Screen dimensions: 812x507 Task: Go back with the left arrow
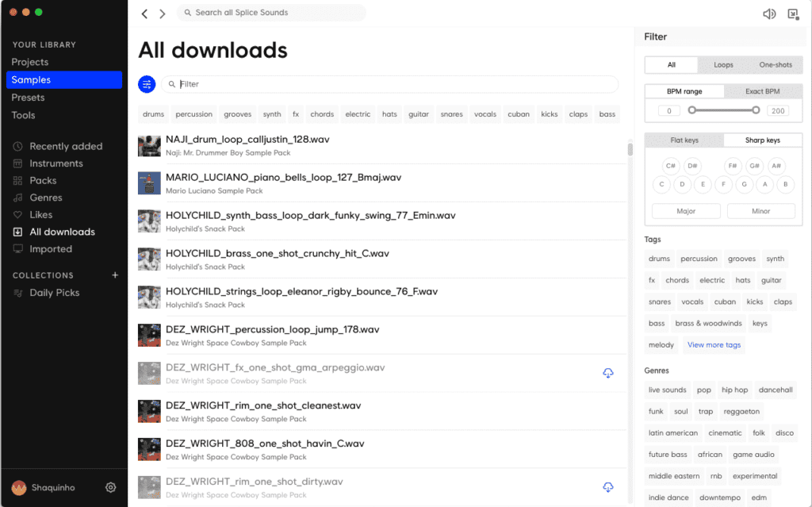click(144, 13)
